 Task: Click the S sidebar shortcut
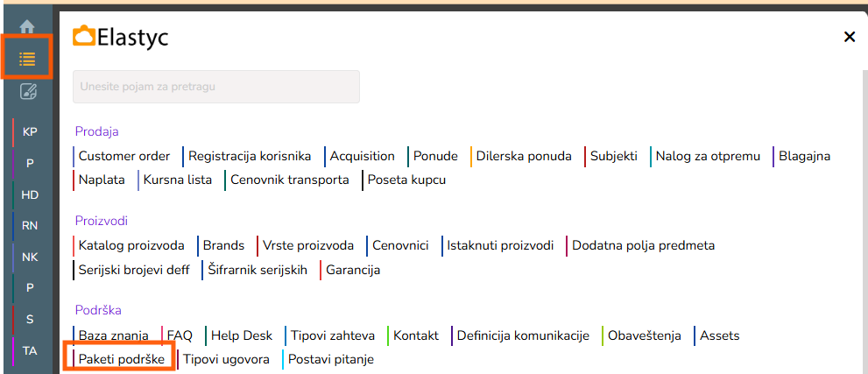pos(30,319)
